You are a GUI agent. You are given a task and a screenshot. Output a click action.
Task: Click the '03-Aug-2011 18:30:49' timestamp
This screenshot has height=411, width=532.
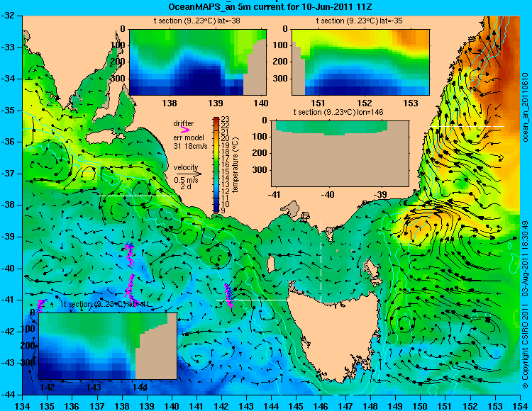(526, 259)
